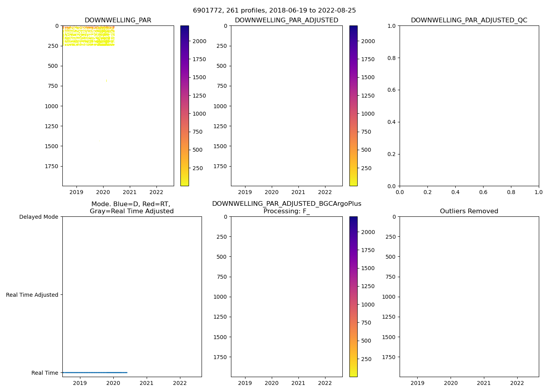Screen dimensions: 549x392
Task: Click the Mode plot title with Blue=D, Red=RT
Action: click(131, 208)
